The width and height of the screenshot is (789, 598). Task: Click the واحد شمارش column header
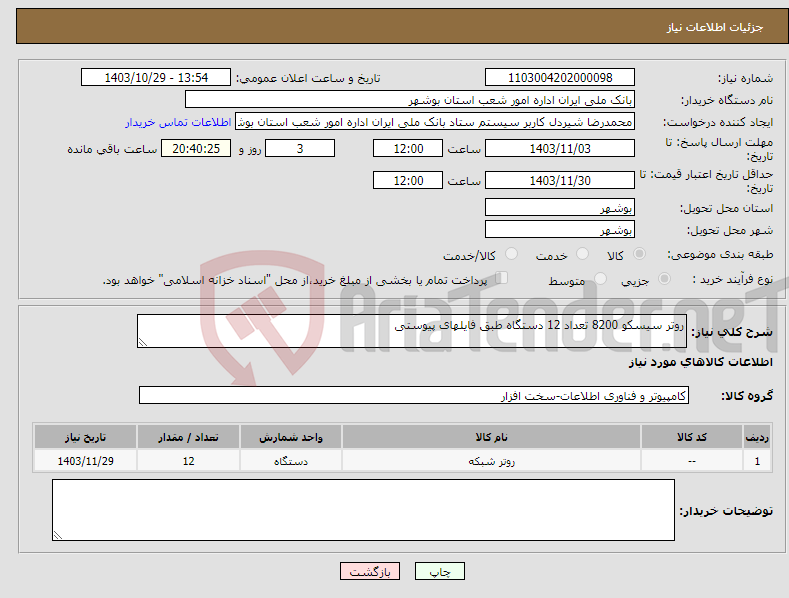[x=291, y=437]
